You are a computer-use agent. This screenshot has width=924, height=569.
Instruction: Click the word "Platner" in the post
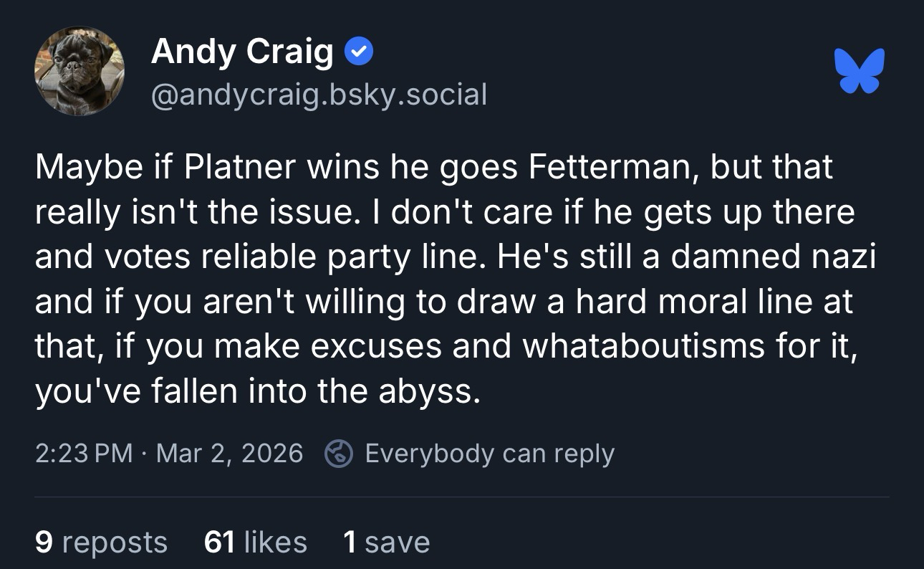pos(240,168)
